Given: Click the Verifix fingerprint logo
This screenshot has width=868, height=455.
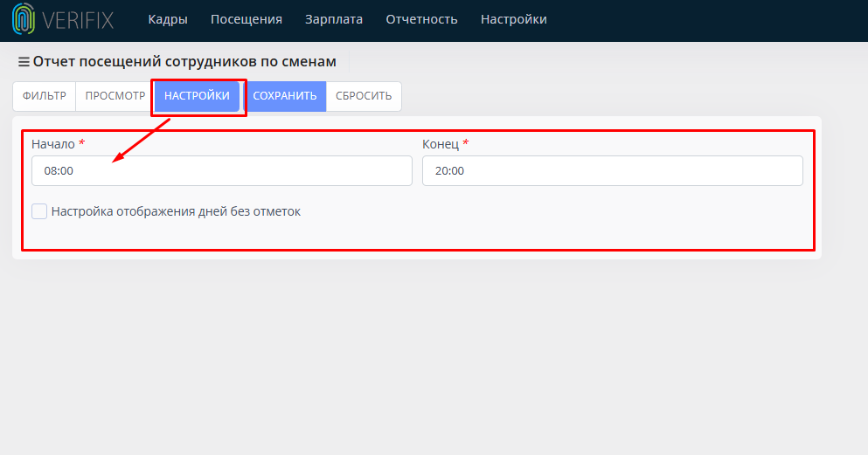Looking at the screenshot, I should click(24, 19).
